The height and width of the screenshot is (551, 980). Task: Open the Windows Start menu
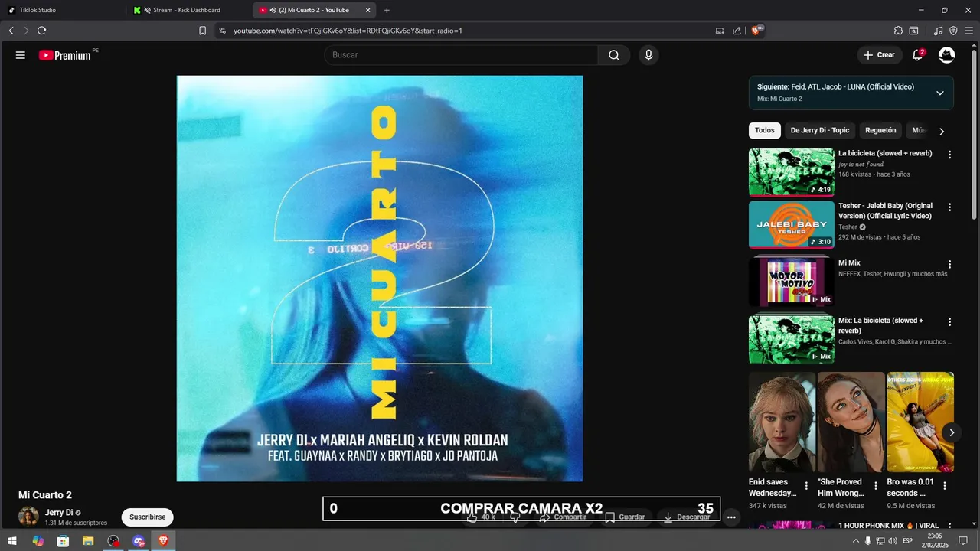pos(12,541)
